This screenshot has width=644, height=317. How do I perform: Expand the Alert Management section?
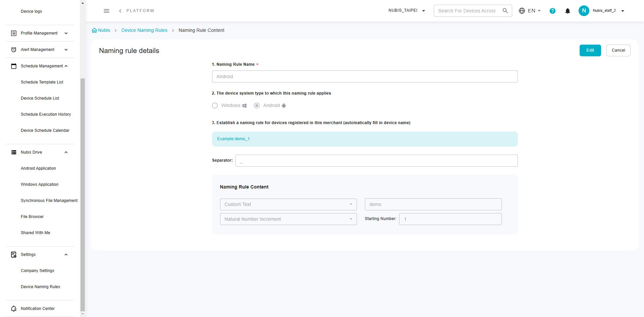pyautogui.click(x=66, y=50)
